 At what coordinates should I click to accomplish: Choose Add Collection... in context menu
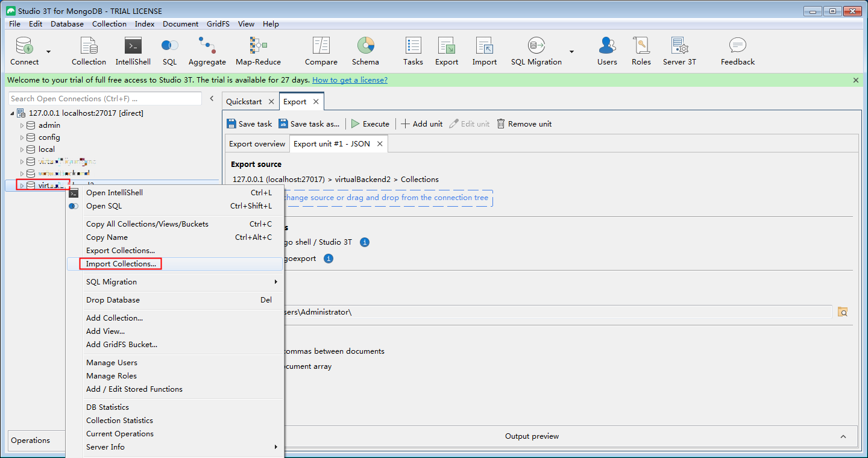(175, 318)
